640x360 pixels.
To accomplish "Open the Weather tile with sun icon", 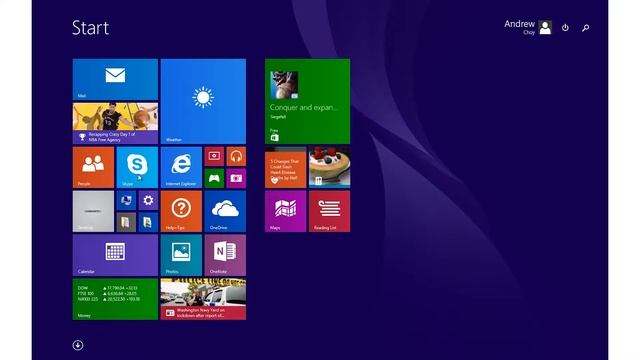I will pyautogui.click(x=203, y=101).
